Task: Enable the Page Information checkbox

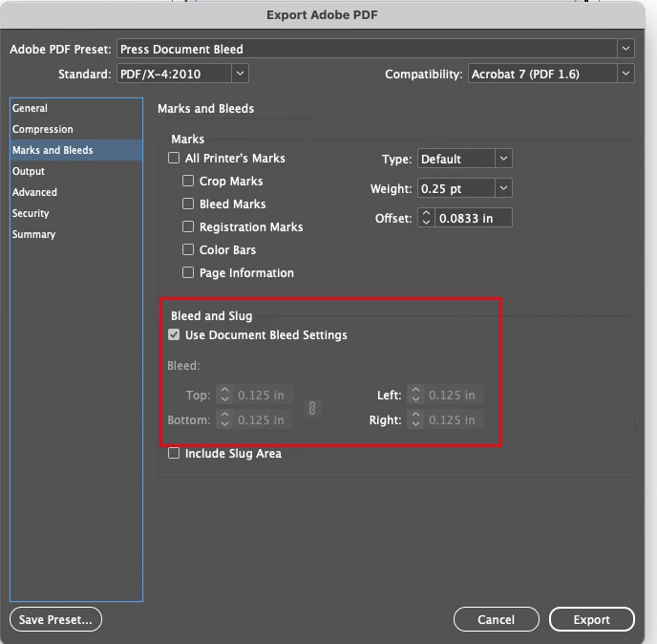Action: pyautogui.click(x=188, y=272)
